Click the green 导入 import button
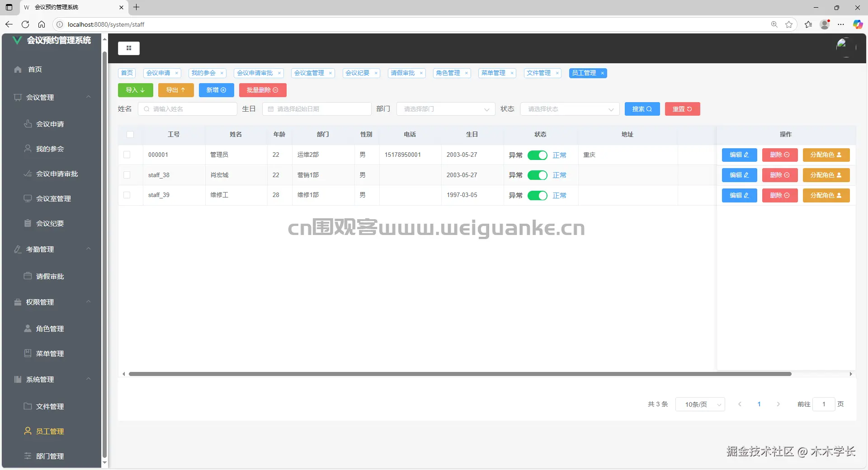The height and width of the screenshot is (470, 868). click(136, 90)
